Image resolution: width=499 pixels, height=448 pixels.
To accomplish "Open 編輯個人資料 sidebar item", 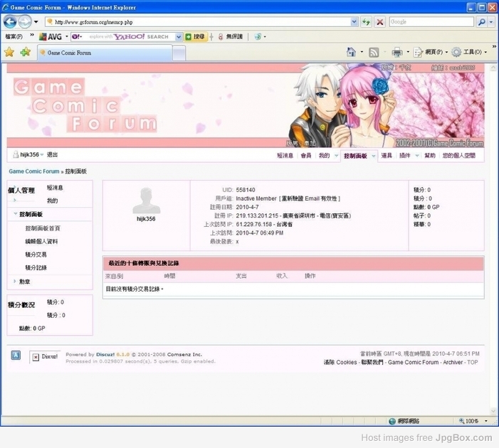I will point(41,242).
